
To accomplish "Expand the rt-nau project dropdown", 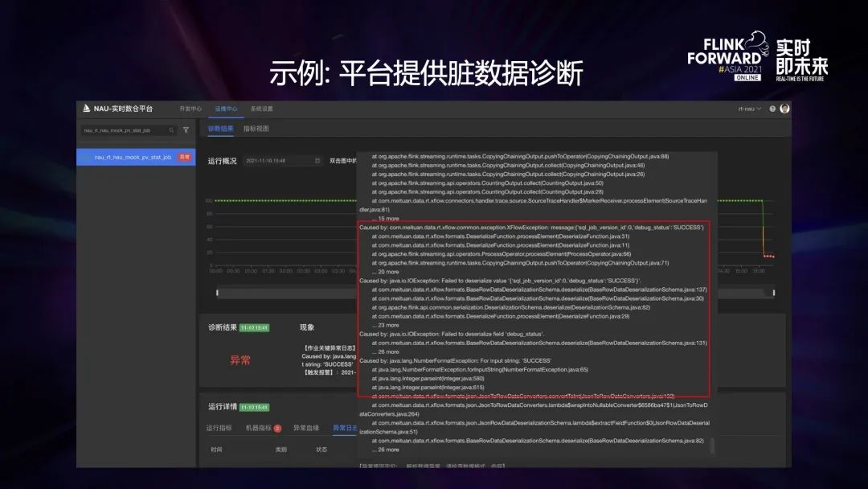I will pos(750,109).
